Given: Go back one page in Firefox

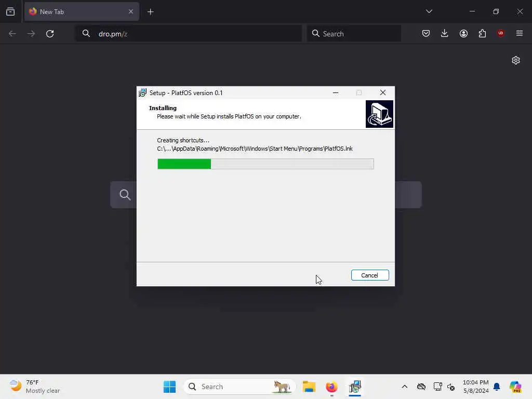Looking at the screenshot, I should [12, 34].
